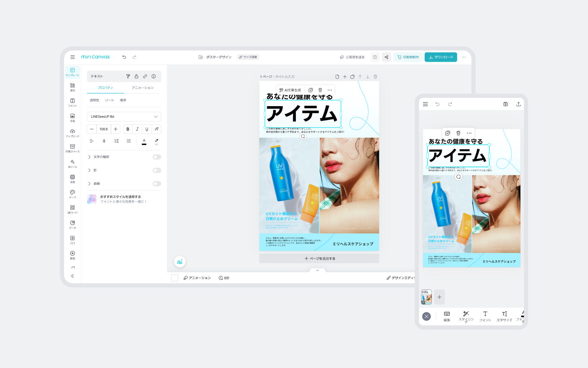Open the データ chart panel
This screenshot has height=368, width=588.
[72, 225]
